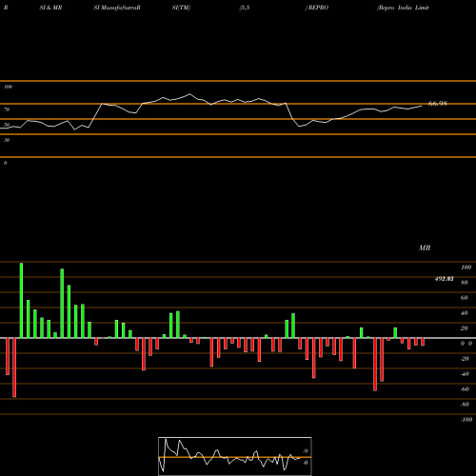
Task: Select the MR 60 axis label
Action: [464, 298]
